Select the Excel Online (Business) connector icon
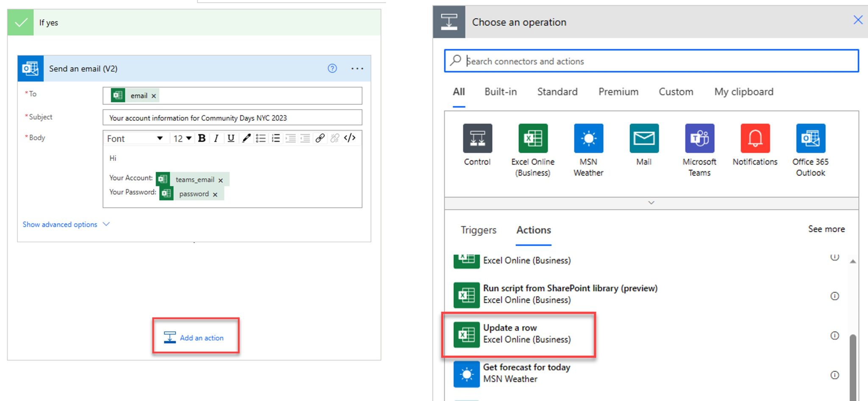 click(533, 138)
